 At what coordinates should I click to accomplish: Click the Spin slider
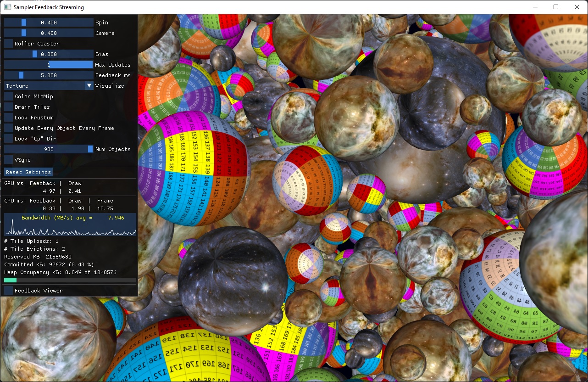49,22
